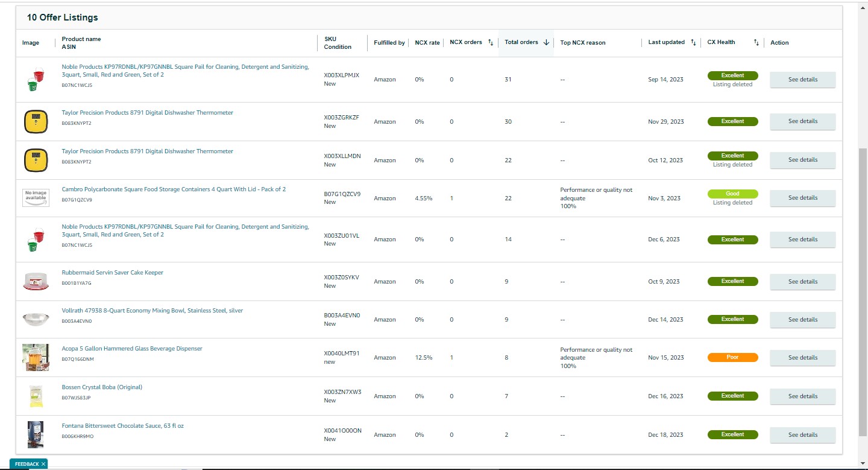Sort listings by CX Health arrows
868x470 pixels.
tap(756, 42)
